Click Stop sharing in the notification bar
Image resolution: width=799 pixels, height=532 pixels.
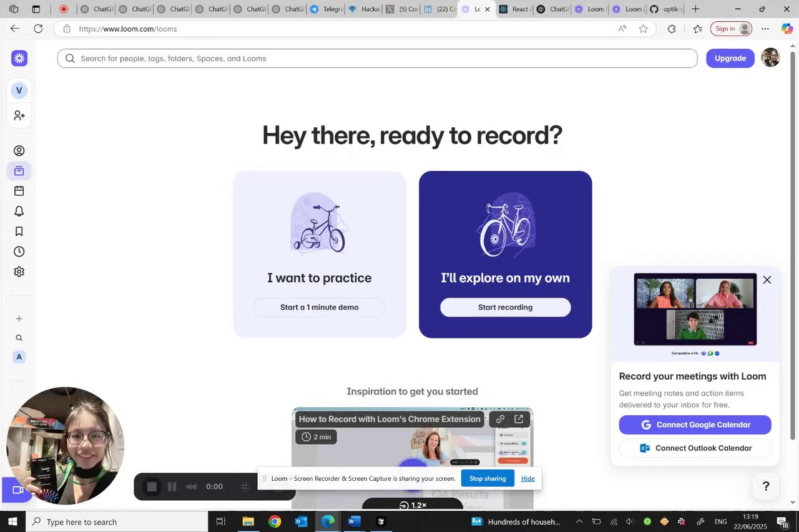[488, 478]
